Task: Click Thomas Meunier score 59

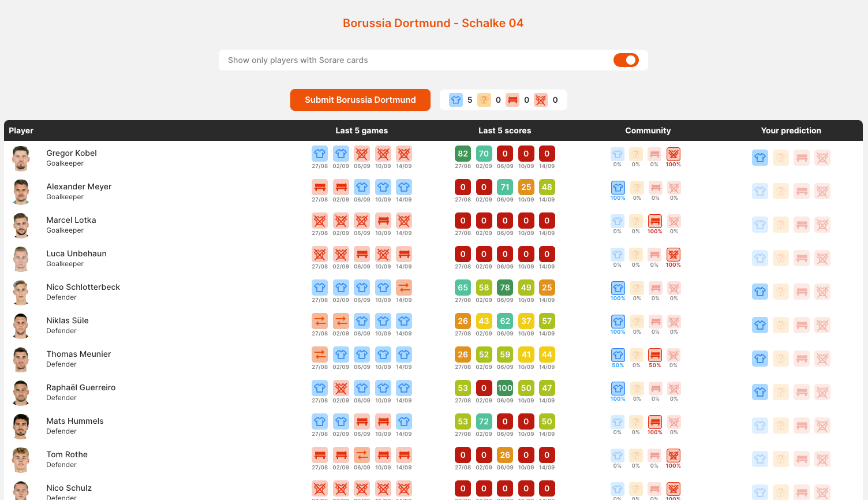Action: pos(505,355)
